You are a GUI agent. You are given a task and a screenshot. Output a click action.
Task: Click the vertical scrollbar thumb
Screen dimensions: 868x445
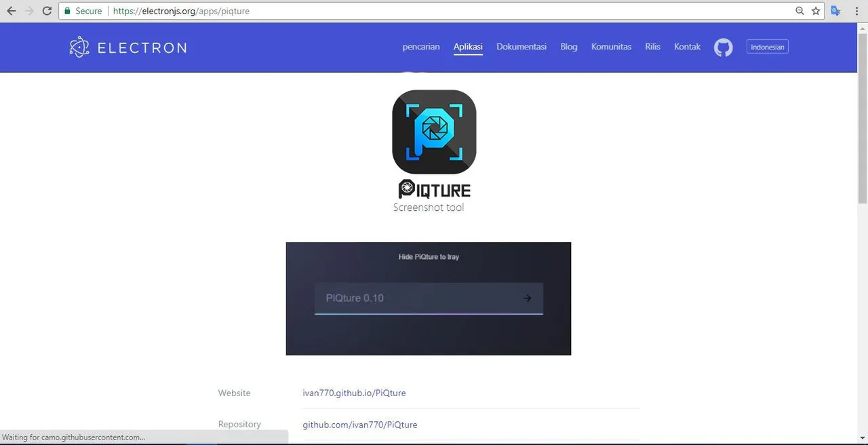863,117
